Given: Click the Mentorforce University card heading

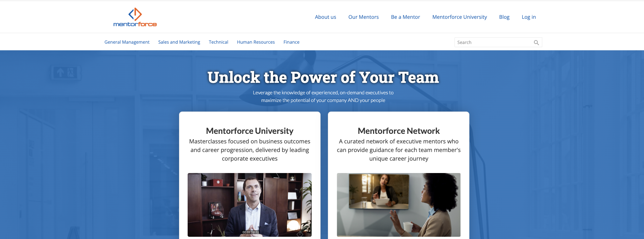Looking at the screenshot, I should point(250,131).
